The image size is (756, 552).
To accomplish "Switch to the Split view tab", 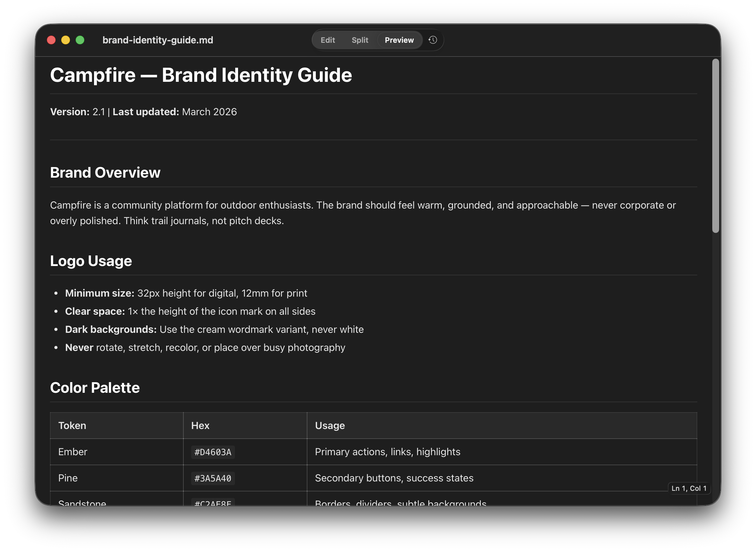I will 360,40.
